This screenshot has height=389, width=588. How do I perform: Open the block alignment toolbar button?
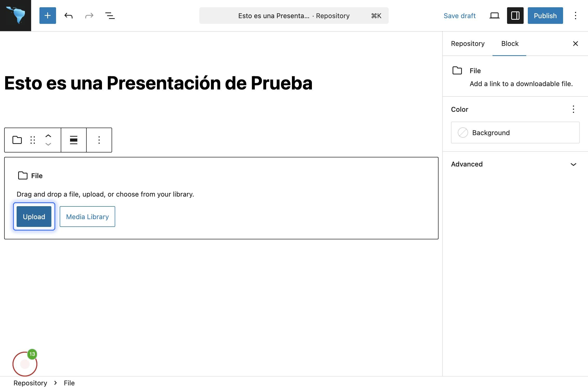coord(74,140)
